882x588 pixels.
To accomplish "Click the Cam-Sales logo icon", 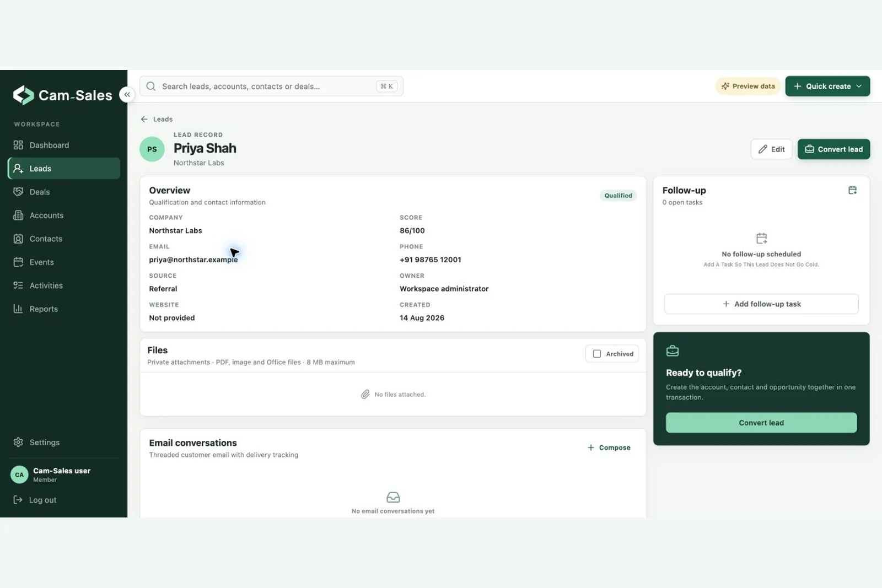I will 23,95.
